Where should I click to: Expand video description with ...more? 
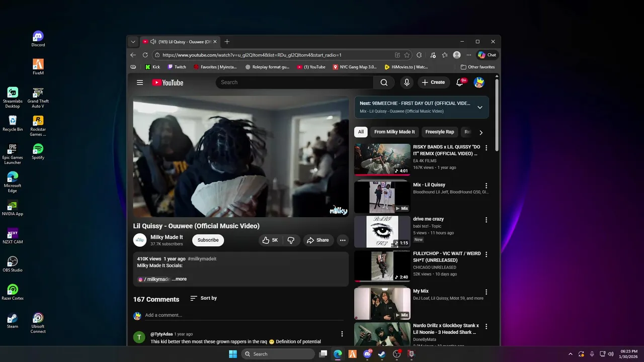pos(179,279)
